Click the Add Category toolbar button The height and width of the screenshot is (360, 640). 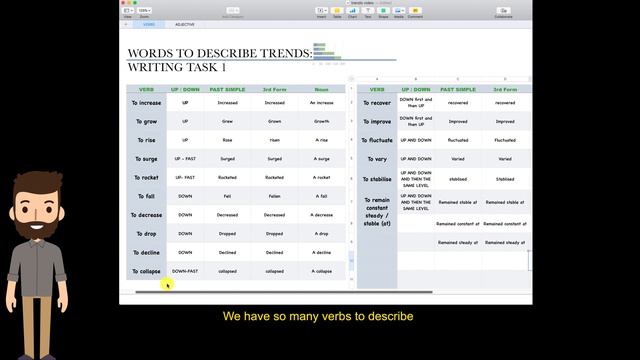(233, 11)
